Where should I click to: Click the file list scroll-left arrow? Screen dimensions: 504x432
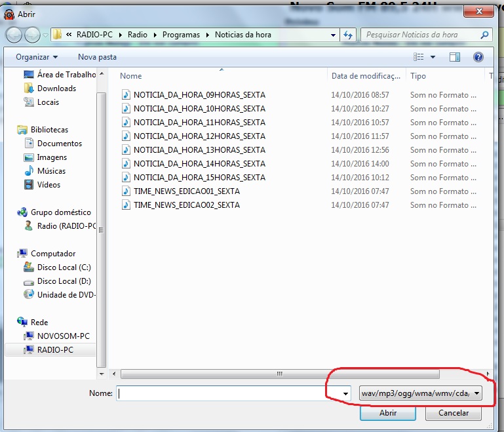pos(114,374)
